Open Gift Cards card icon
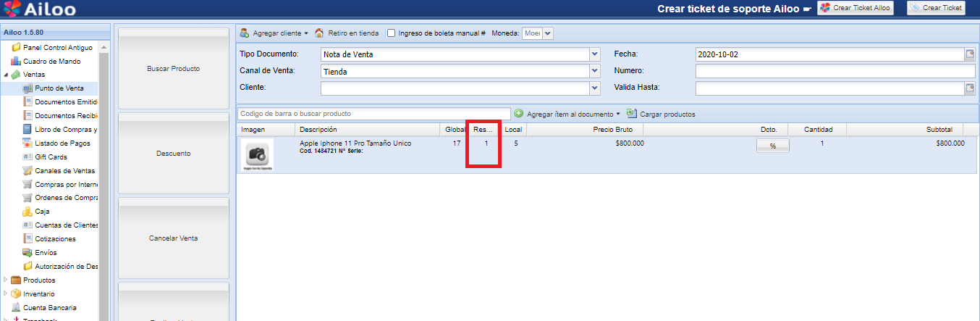Viewport: 980px width, 321px height. click(x=28, y=157)
